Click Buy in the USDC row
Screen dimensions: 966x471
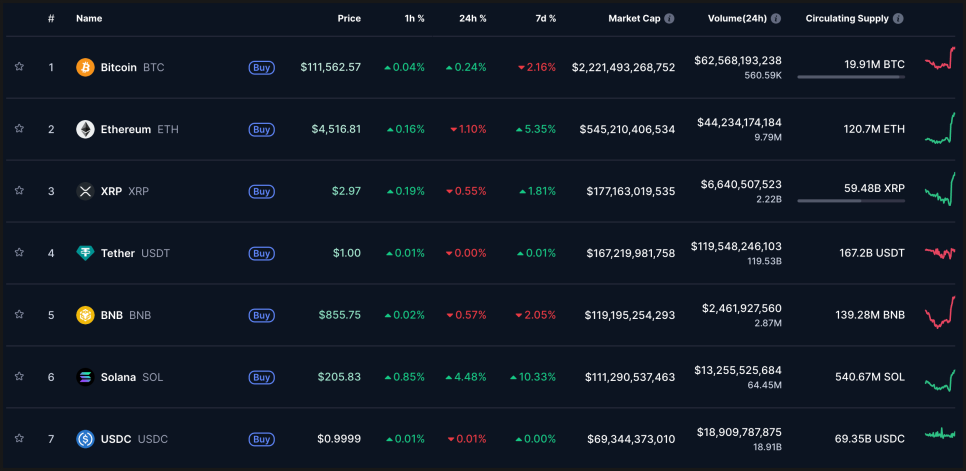click(x=262, y=439)
